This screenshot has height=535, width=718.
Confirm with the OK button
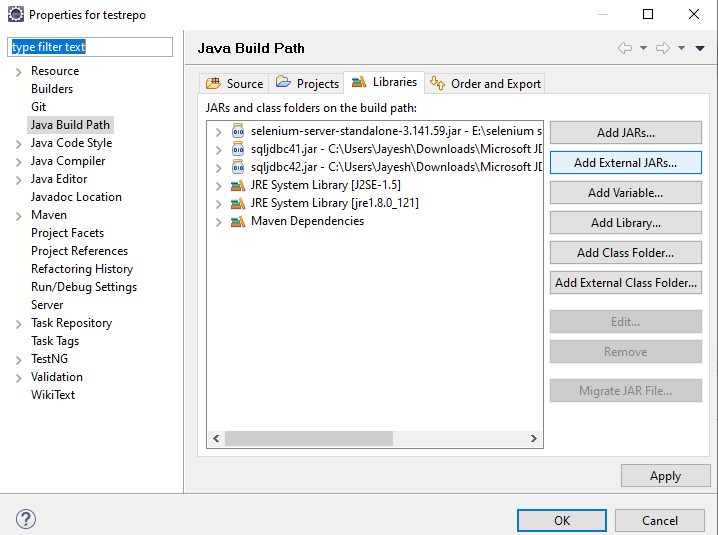click(562, 521)
